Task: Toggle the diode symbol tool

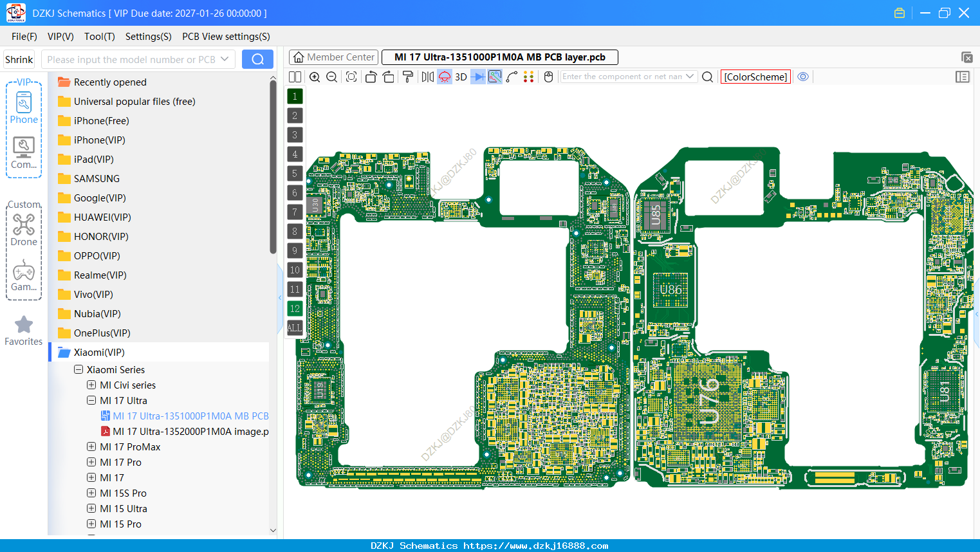Action: point(478,77)
